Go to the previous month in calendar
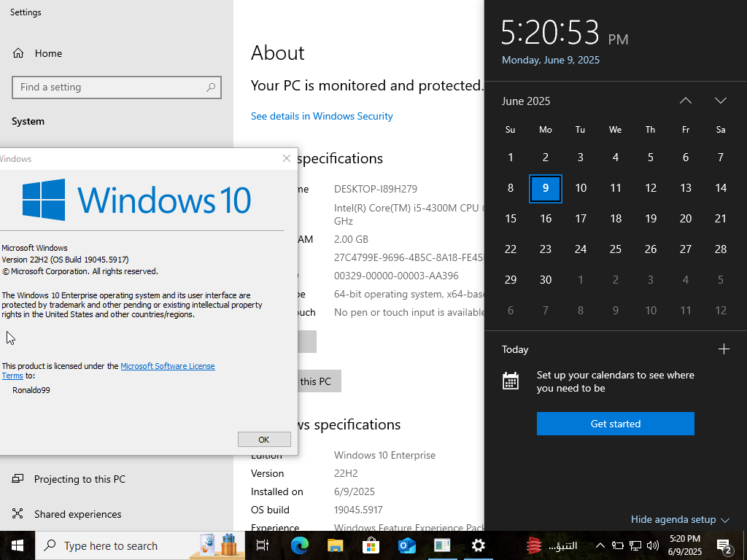The width and height of the screenshot is (747, 560). click(686, 101)
